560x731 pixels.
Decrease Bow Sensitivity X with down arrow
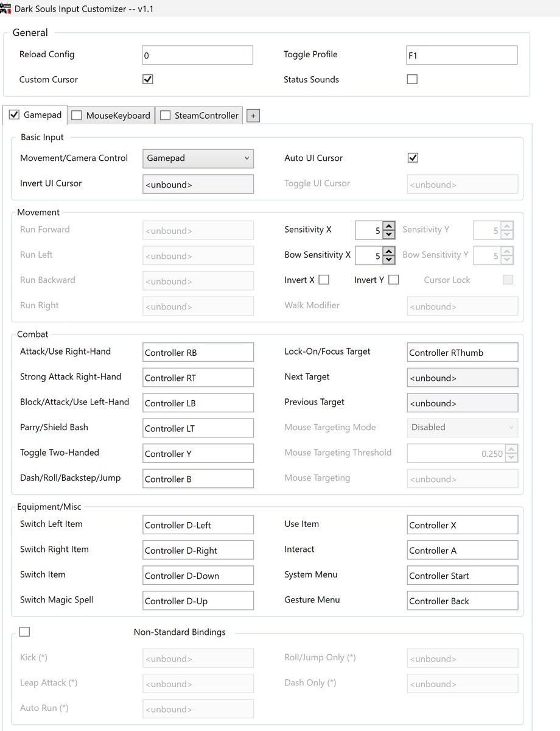(389, 260)
